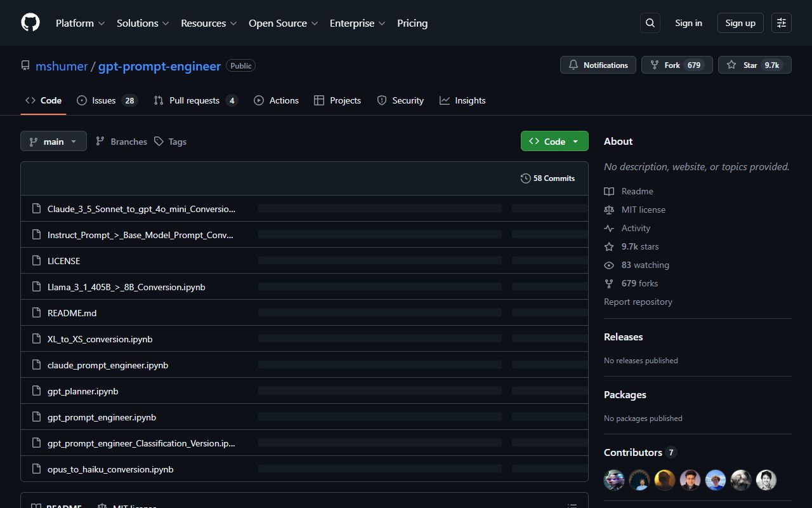Open the MIT license link

(x=643, y=210)
